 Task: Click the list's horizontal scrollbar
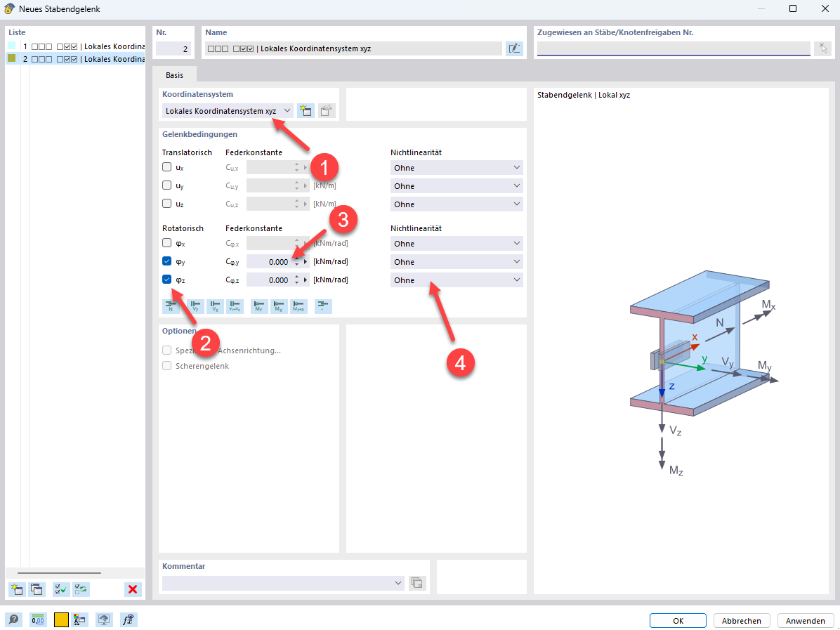tap(59, 573)
